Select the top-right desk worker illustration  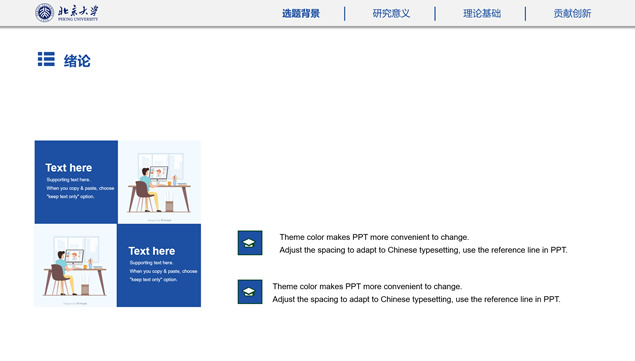pos(159,182)
